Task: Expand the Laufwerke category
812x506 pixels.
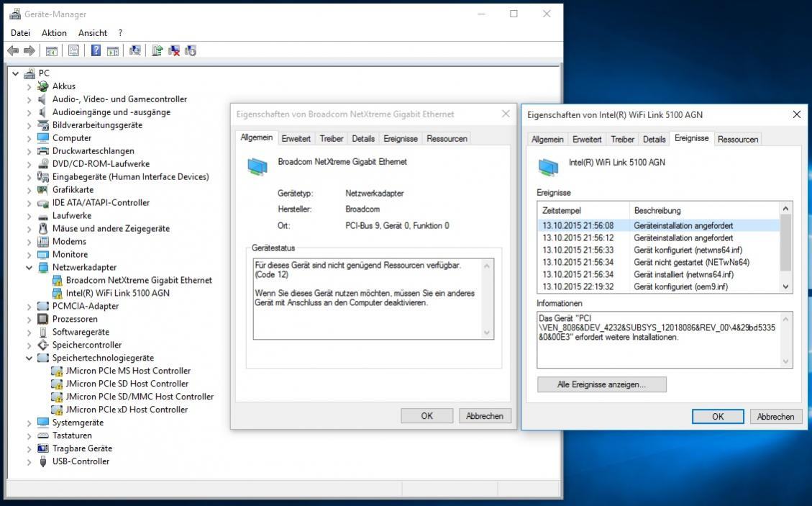Action: point(29,216)
